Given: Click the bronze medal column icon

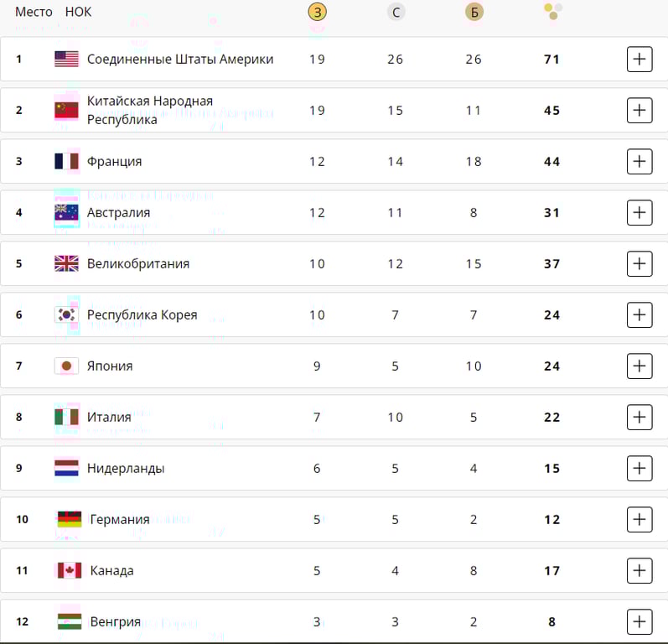Looking at the screenshot, I should point(474,12).
